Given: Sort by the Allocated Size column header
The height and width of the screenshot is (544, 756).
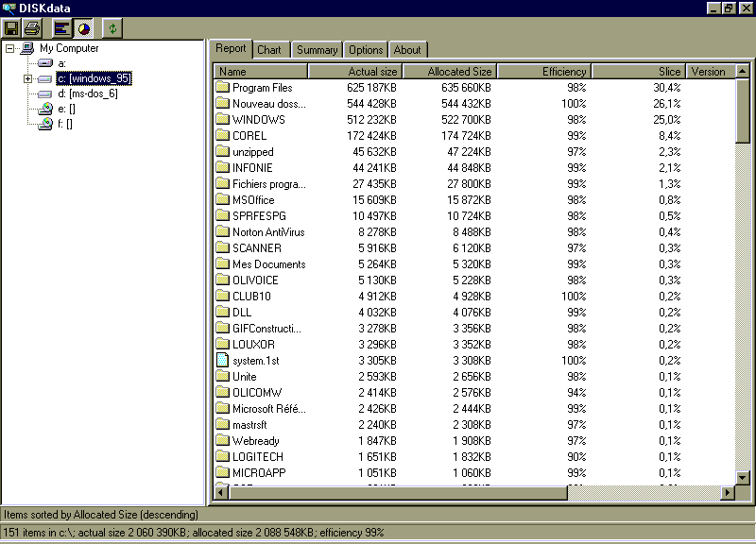Looking at the screenshot, I should 450,71.
